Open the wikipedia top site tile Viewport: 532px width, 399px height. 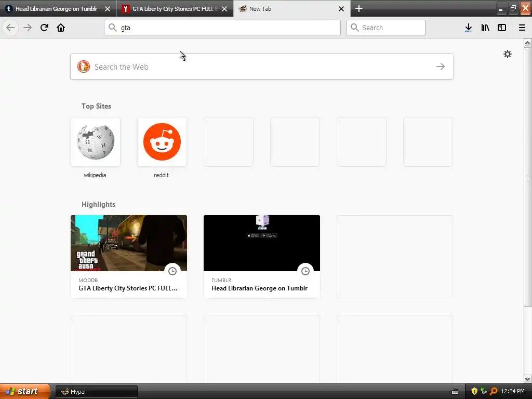point(96,142)
